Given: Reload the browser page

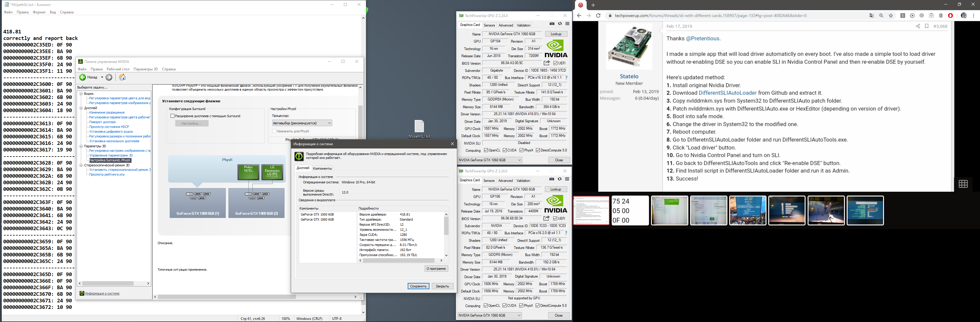Looking at the screenshot, I should click(x=598, y=16).
